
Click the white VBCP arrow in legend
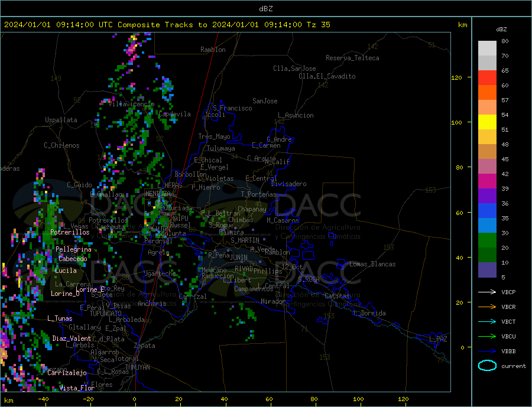[x=487, y=292]
